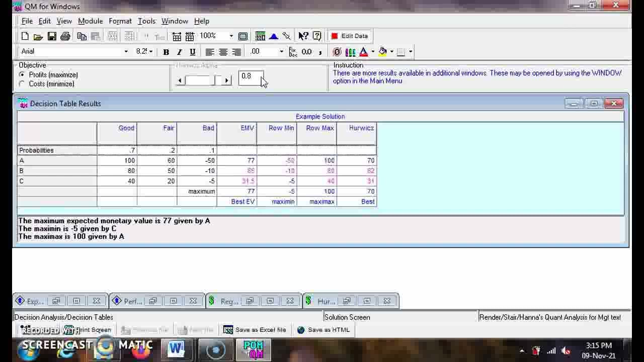Open the font size dropdown
Screen dimensions: 644x362
coord(150,52)
